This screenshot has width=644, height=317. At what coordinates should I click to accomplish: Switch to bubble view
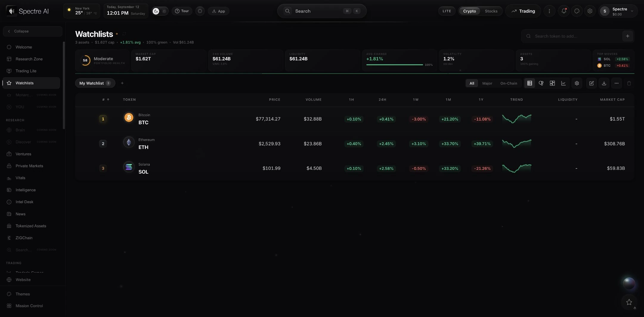[x=541, y=83]
